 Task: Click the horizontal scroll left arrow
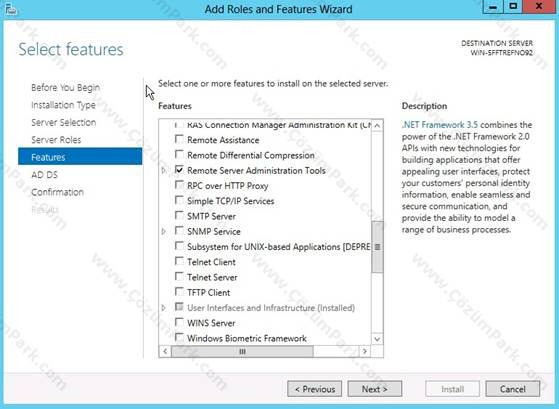coord(165,351)
